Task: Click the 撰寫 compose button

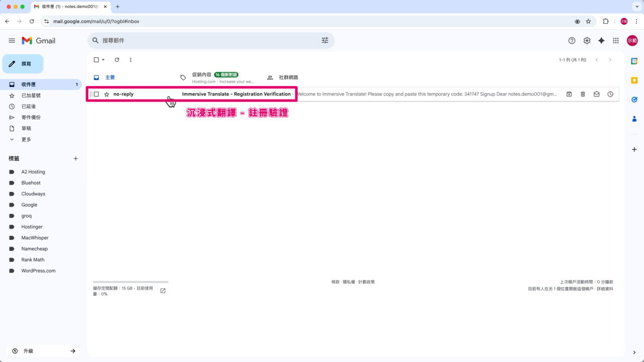Action: (x=23, y=64)
